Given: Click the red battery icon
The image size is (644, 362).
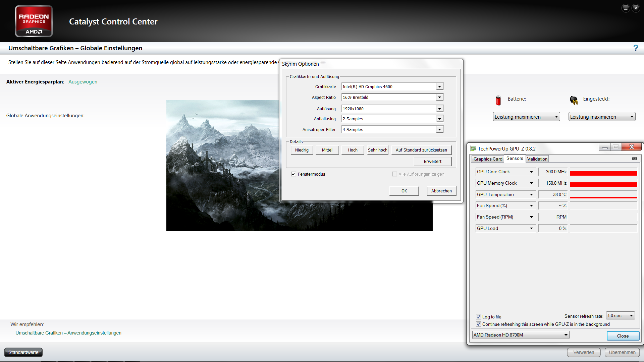Looking at the screenshot, I should click(498, 100).
